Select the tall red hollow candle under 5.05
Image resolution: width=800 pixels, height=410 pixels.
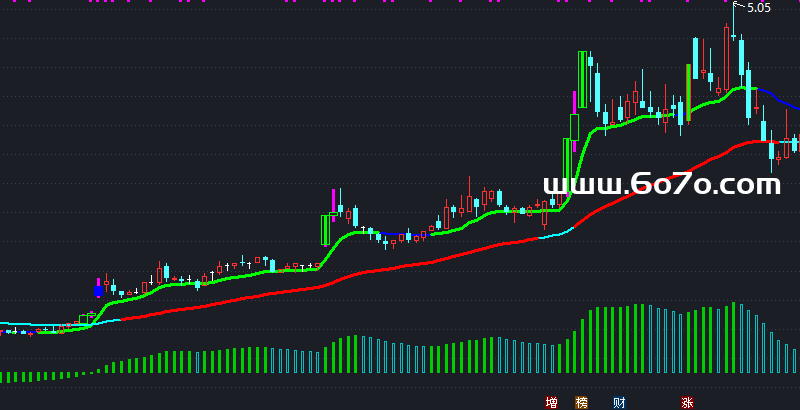click(x=726, y=55)
